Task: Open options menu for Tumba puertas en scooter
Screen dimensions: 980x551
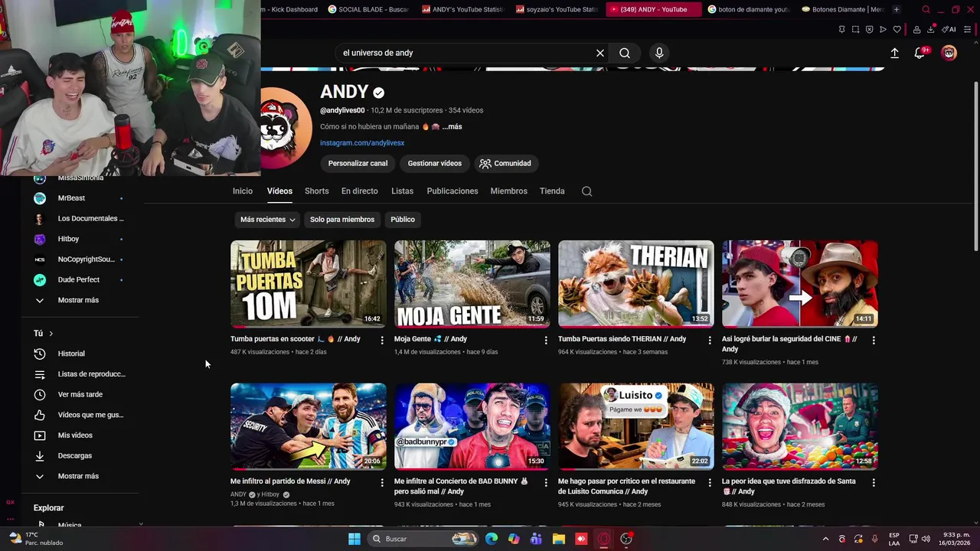Action: tap(382, 340)
